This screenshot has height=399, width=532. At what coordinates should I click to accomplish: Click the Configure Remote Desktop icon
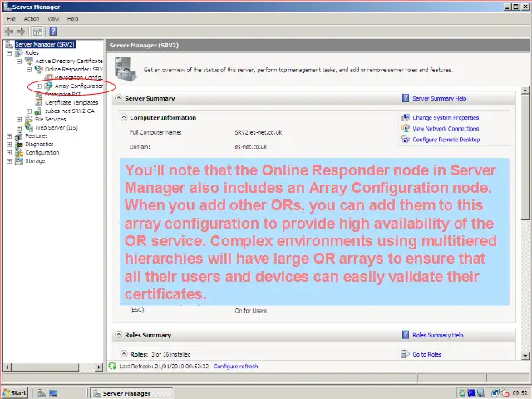point(406,139)
